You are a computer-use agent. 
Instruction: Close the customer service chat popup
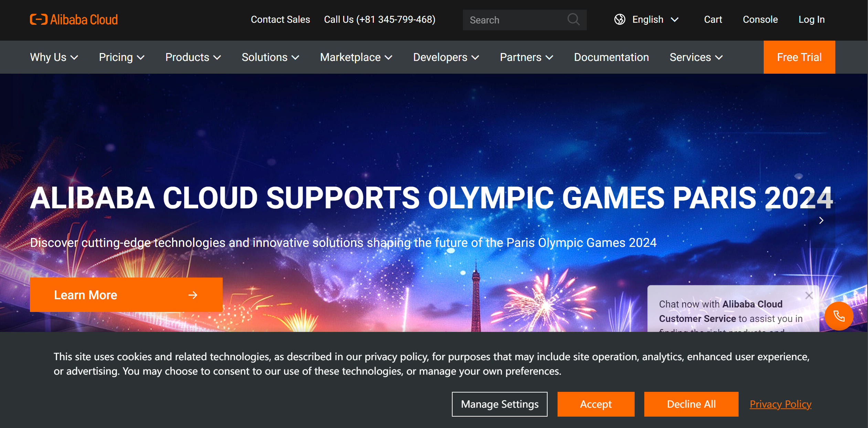pyautogui.click(x=809, y=295)
